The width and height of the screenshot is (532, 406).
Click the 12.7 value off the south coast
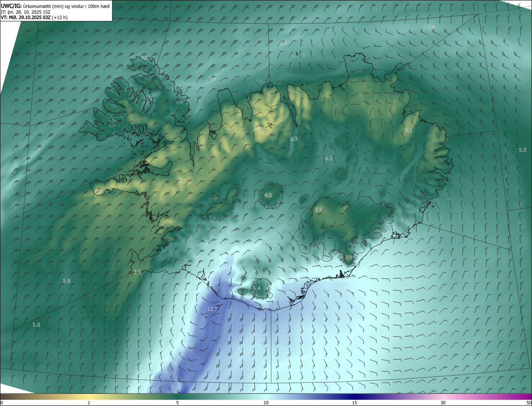coord(212,309)
